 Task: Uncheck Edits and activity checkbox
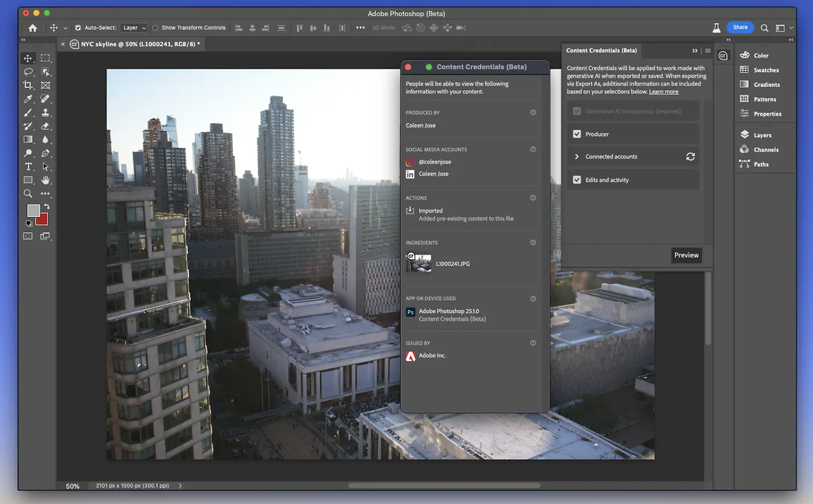[x=577, y=180]
